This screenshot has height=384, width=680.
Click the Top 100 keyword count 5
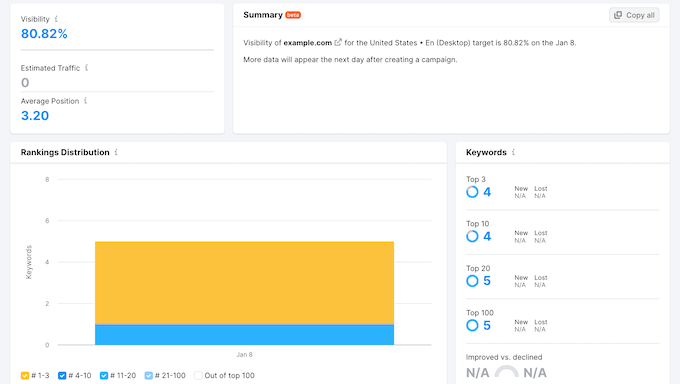point(487,325)
